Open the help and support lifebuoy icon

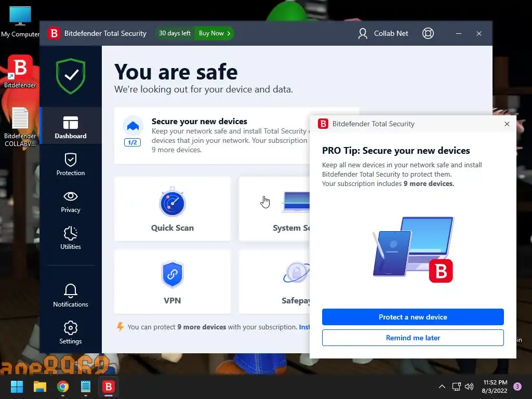pos(428,33)
